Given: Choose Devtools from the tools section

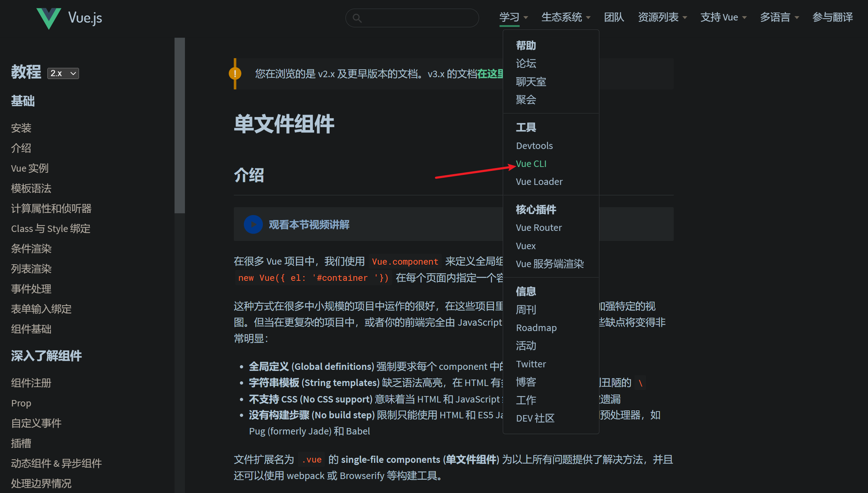Looking at the screenshot, I should pos(534,146).
